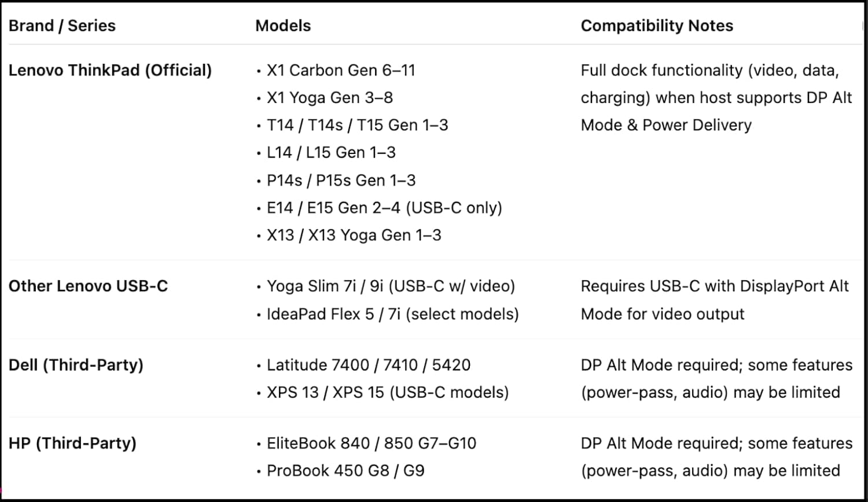The image size is (868, 502).
Task: Select Latitude 7400 / 7410 / 5420 entry
Action: 368,365
